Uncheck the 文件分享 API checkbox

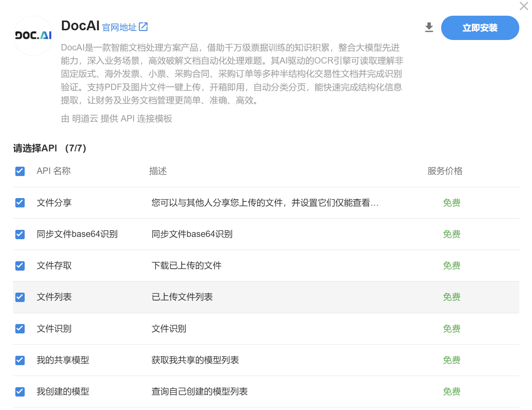click(20, 203)
